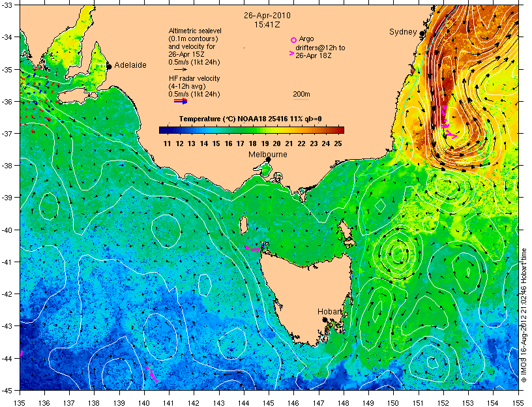
Task: Click the HF radar velocity legend text
Action: pyautogui.click(x=194, y=86)
